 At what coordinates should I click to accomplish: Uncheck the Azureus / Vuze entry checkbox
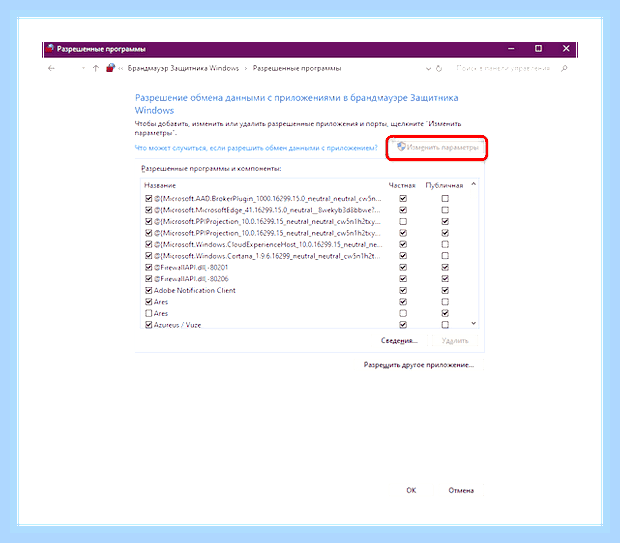[x=149, y=324]
